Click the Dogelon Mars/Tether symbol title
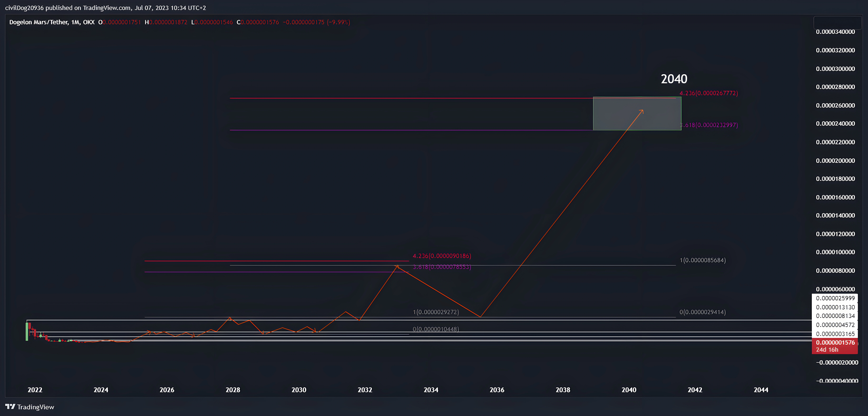This screenshot has width=868, height=416. click(52, 22)
